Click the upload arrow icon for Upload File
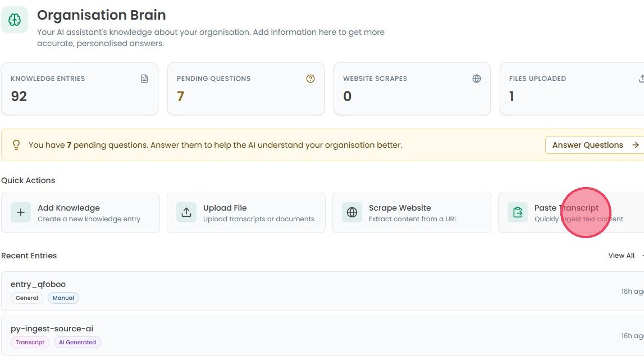Viewport: 644px width, 360px height. [186, 212]
